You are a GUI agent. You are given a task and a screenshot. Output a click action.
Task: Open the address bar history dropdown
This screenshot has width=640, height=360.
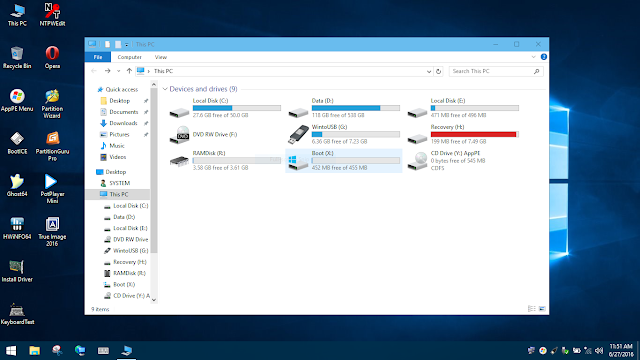429,71
